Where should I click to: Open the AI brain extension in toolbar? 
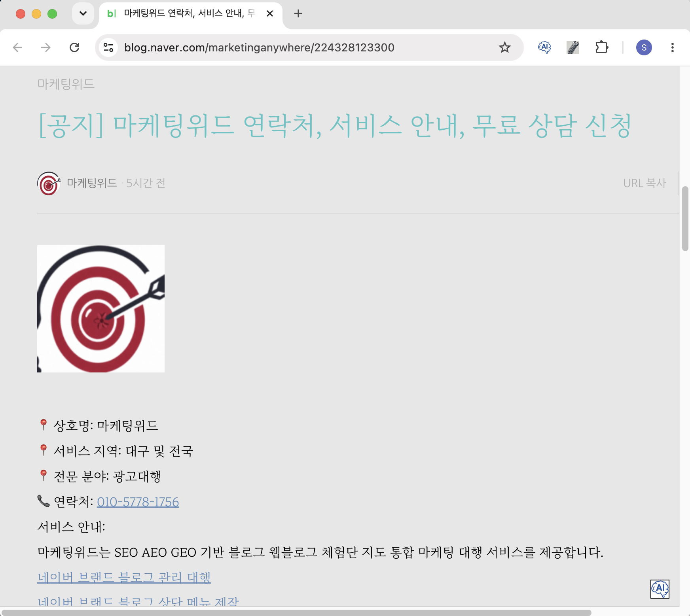pos(544,48)
